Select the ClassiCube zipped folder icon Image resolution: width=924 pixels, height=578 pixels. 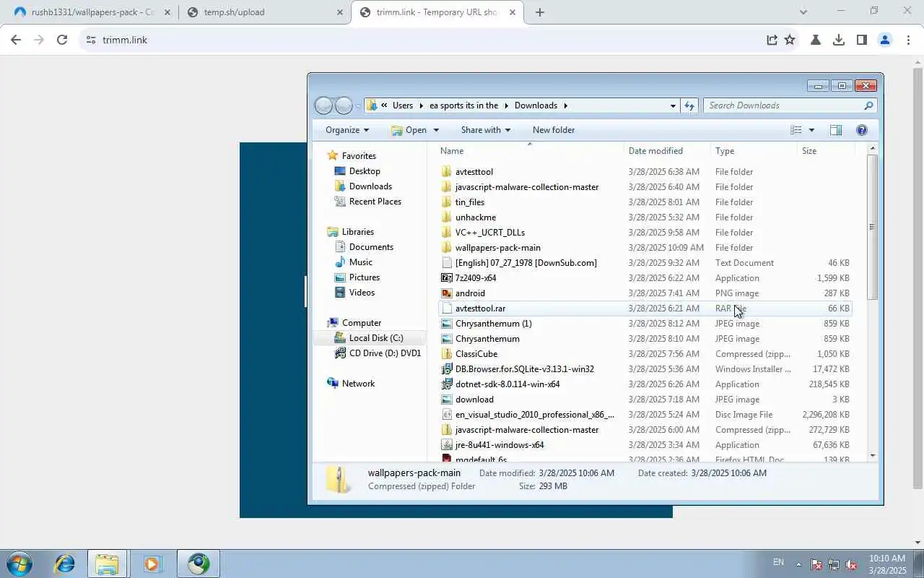[x=447, y=354]
